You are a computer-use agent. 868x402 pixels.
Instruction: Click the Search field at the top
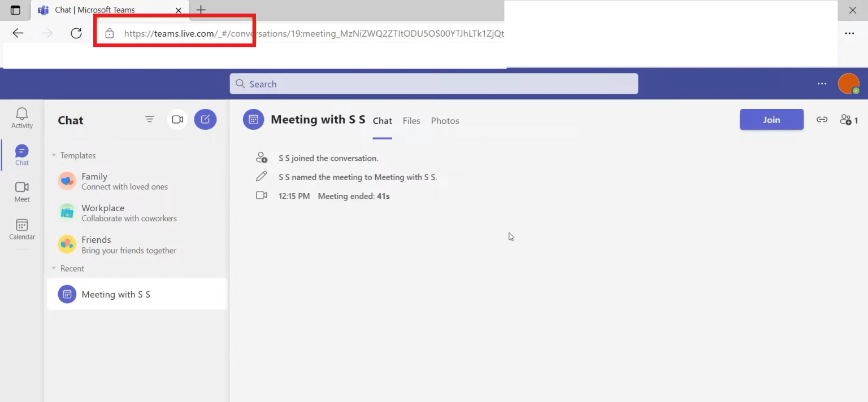click(433, 84)
